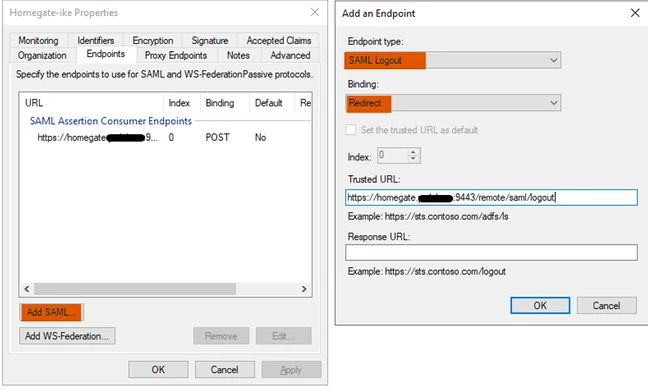The image size is (648, 390).
Task: Click right arrow of endpoint list scrollbar
Action: [x=304, y=289]
